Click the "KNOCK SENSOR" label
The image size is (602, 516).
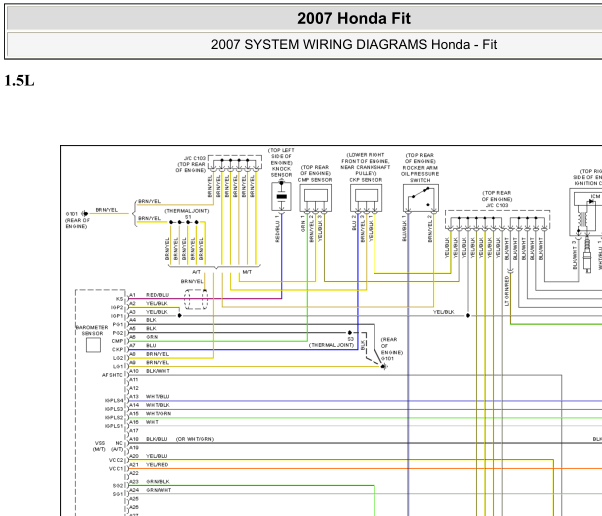tap(281, 172)
